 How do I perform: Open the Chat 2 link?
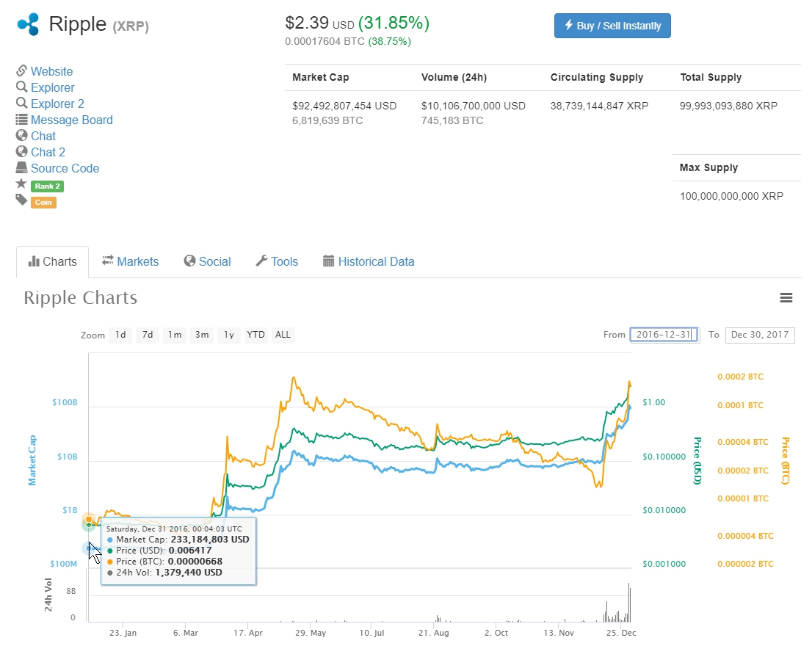48,152
